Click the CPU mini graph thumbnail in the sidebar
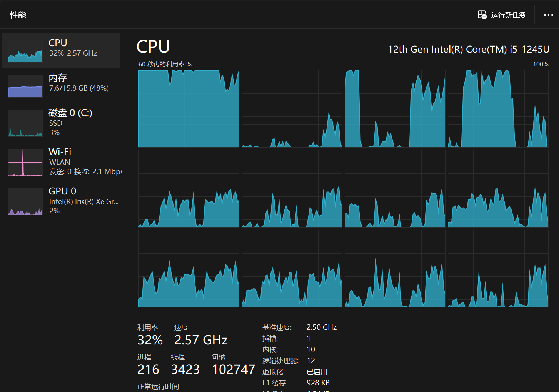Viewport: 559px width, 392px height. (25, 51)
